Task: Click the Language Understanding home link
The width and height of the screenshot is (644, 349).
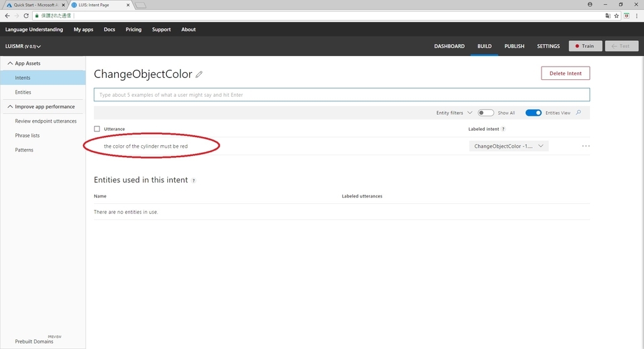Action: tap(34, 30)
